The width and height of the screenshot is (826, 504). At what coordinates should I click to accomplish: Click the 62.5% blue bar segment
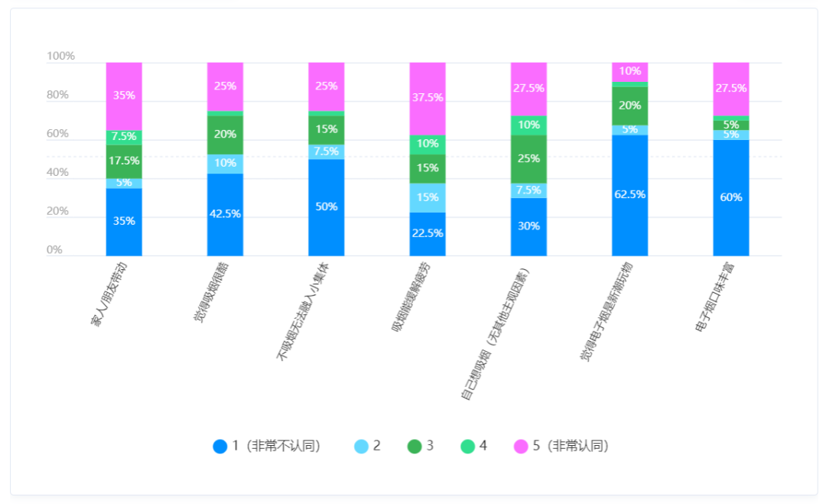click(629, 195)
